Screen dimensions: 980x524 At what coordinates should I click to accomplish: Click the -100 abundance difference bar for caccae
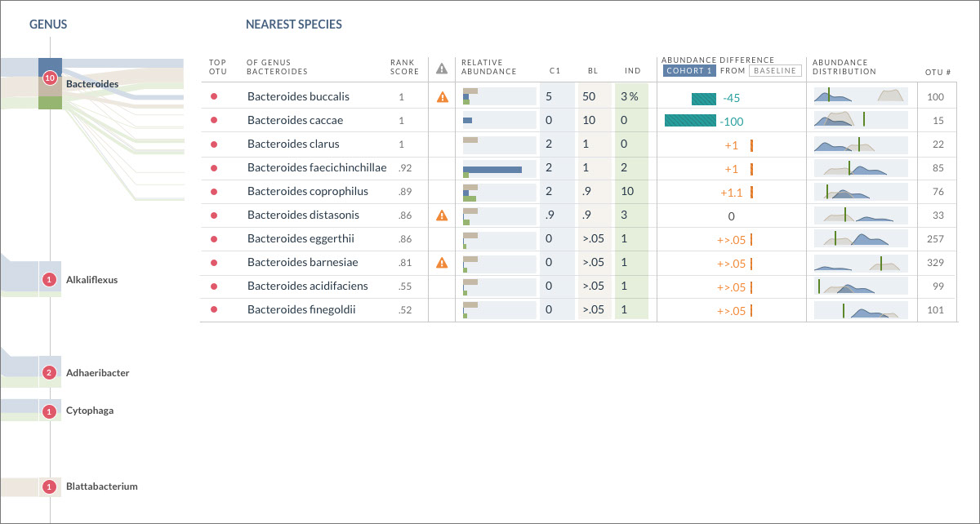pyautogui.click(x=690, y=121)
